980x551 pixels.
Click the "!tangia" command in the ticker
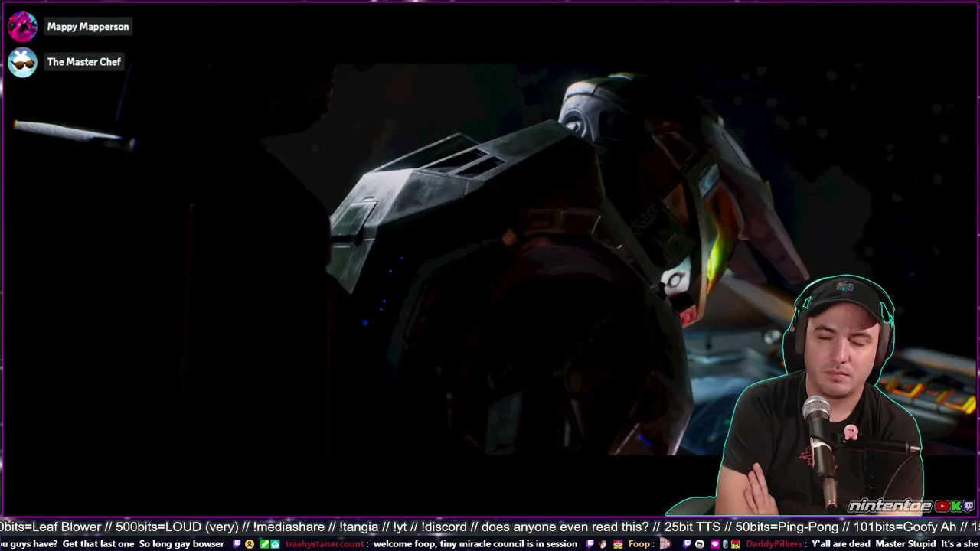[x=359, y=527]
